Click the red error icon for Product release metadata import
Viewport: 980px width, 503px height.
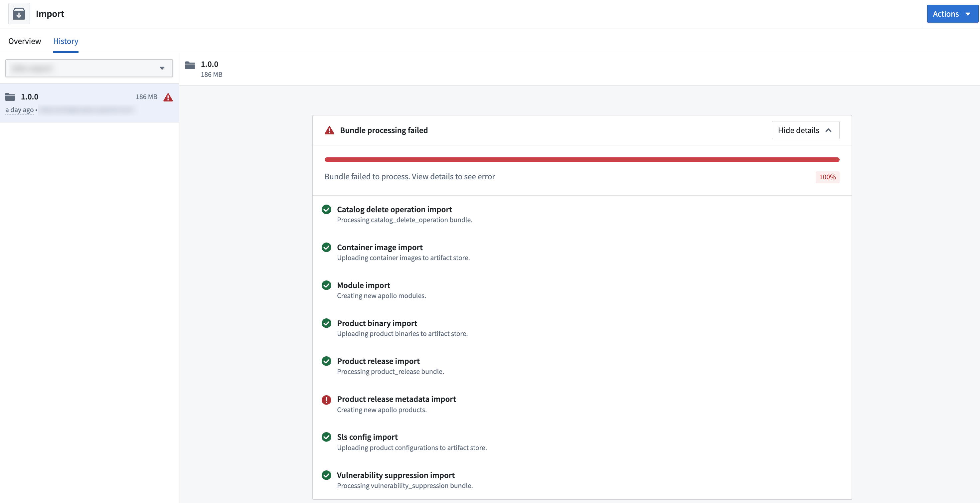[326, 400]
